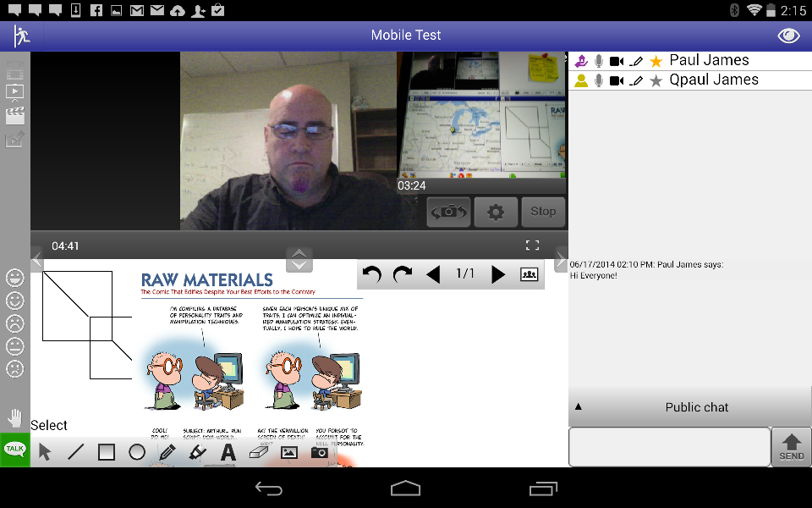812x508 pixels.
Task: Tap the green TALK button
Action: point(15,450)
